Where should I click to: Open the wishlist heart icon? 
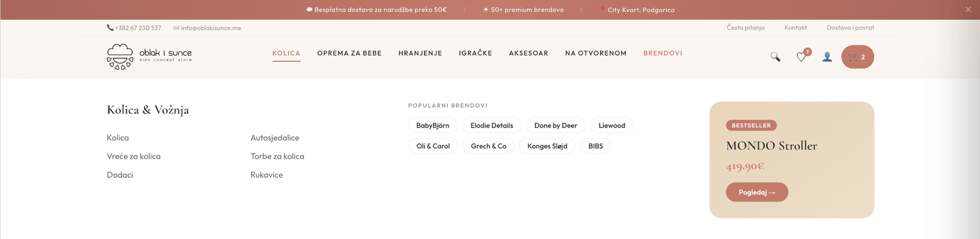click(x=801, y=57)
